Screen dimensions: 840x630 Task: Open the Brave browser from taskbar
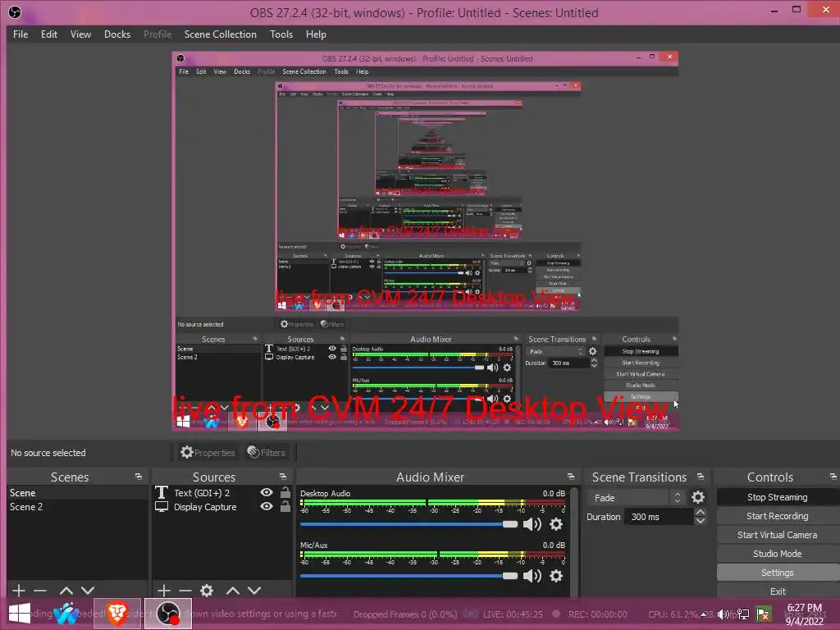116,614
